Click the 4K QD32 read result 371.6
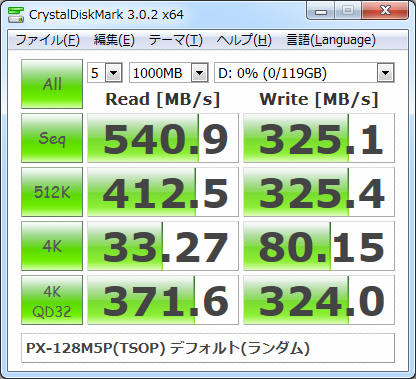Image resolution: width=416 pixels, height=379 pixels. click(163, 300)
